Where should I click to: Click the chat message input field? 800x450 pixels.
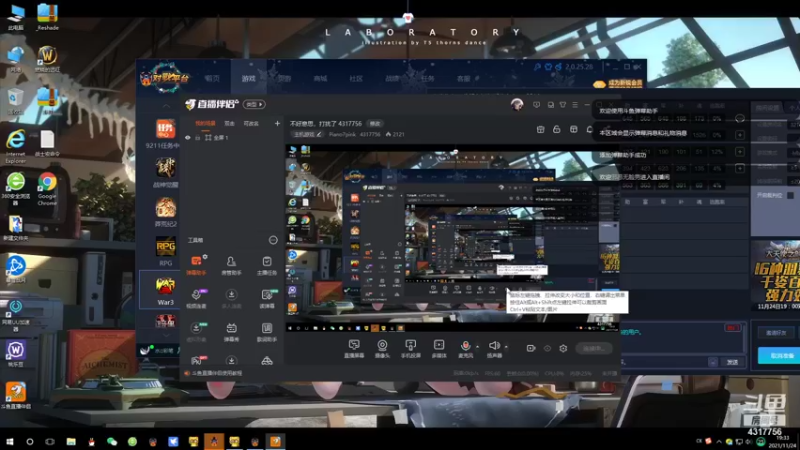pyautogui.click(x=663, y=362)
